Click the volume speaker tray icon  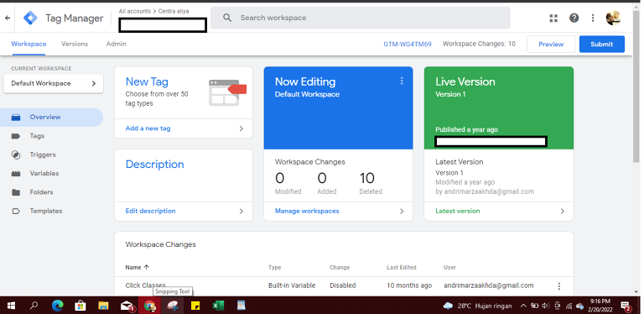coord(546,306)
